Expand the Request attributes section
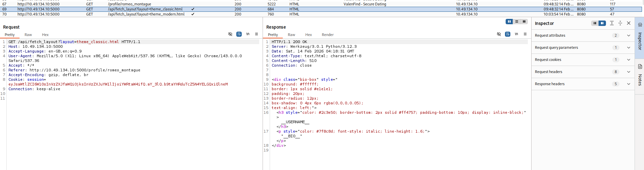 tap(629, 35)
